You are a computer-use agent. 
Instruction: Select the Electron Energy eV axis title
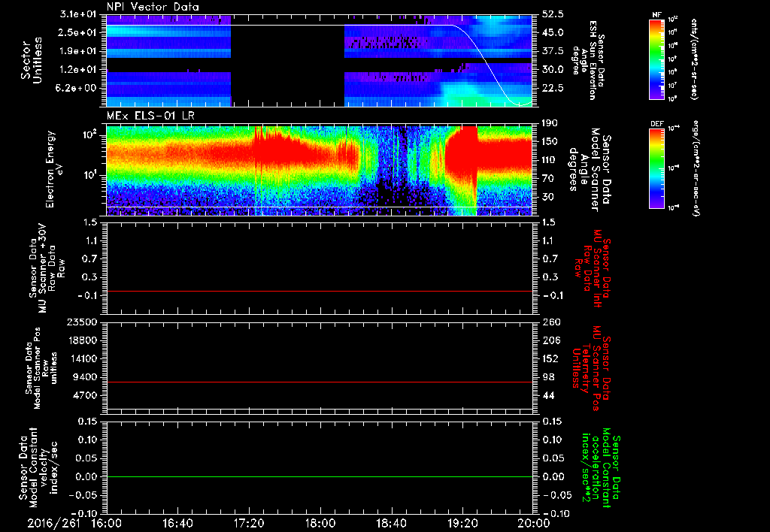55,169
